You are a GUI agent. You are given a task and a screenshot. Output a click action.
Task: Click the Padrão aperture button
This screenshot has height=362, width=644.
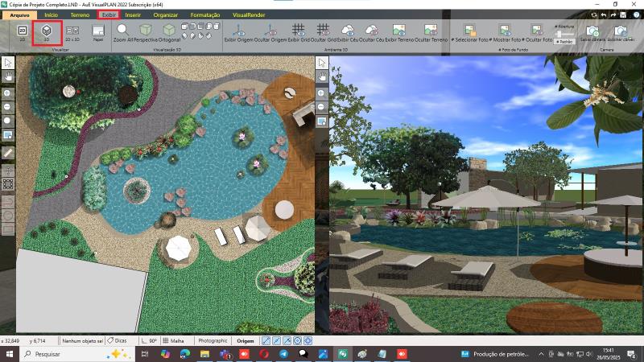click(x=565, y=41)
